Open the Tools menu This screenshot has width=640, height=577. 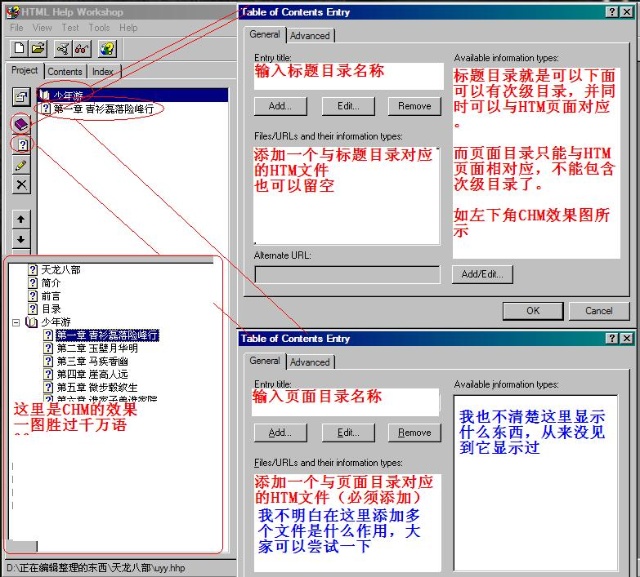pos(99,27)
